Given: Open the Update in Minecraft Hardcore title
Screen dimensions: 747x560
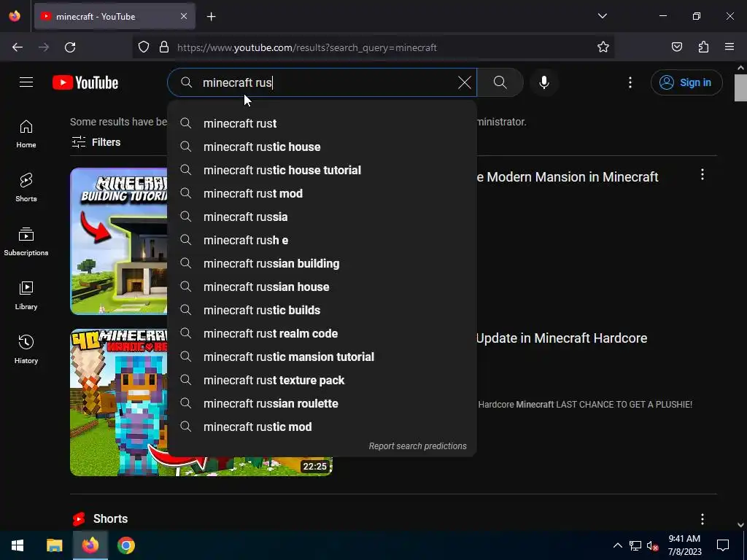Looking at the screenshot, I should pyautogui.click(x=562, y=338).
